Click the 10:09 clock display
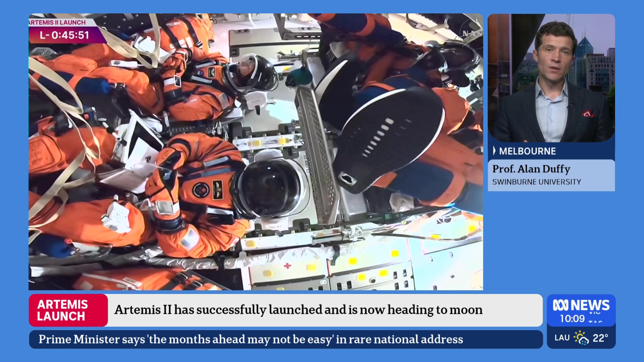This screenshot has height=362, width=644. click(x=572, y=318)
